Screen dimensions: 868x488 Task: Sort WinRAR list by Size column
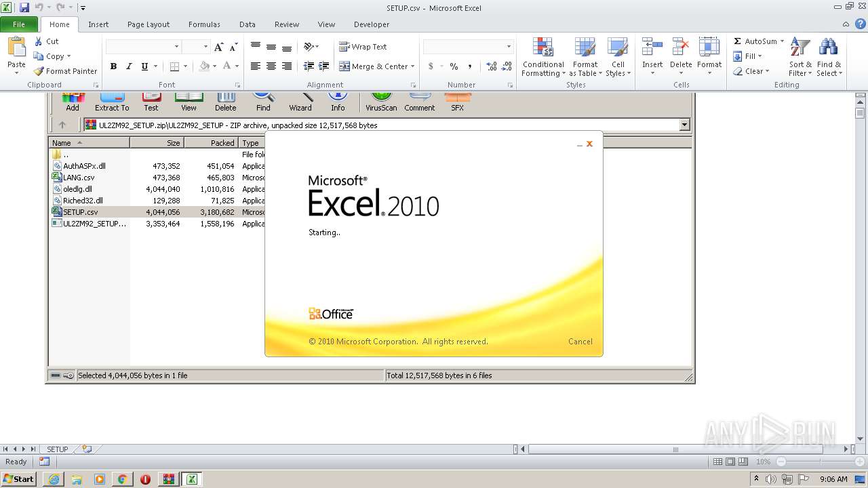tap(157, 143)
